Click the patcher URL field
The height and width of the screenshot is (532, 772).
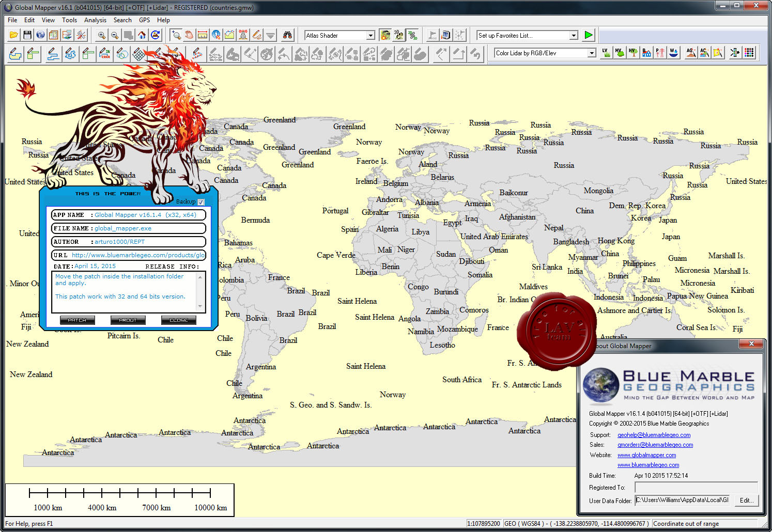tap(129, 255)
